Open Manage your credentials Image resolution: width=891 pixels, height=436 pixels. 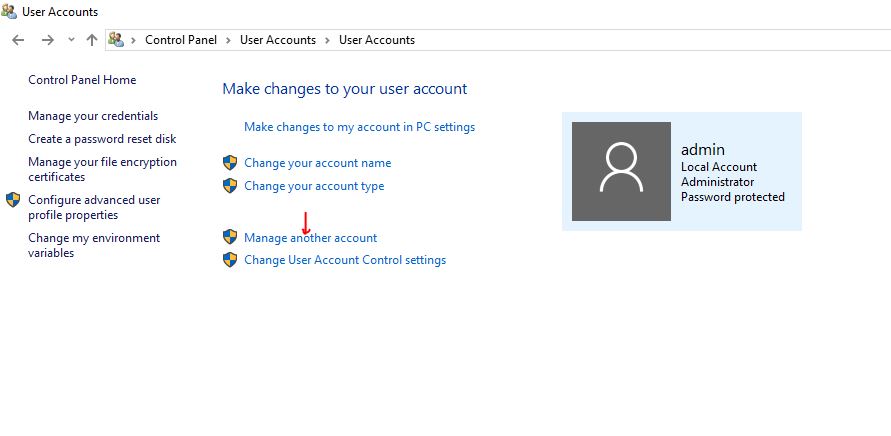pyautogui.click(x=93, y=116)
